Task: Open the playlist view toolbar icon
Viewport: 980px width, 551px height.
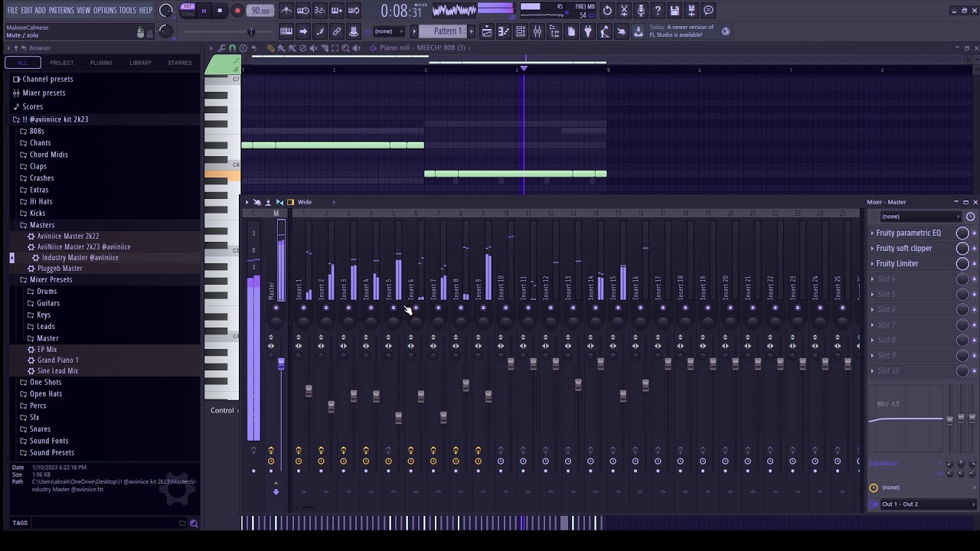Action: [x=487, y=31]
